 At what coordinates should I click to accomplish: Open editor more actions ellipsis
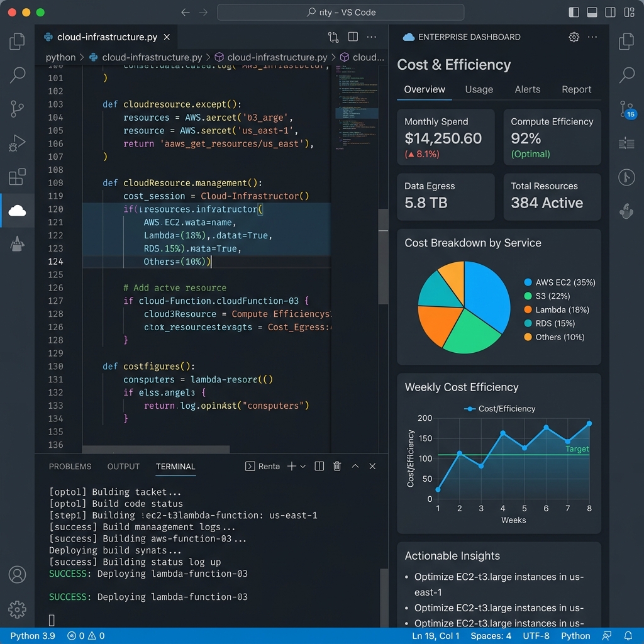pyautogui.click(x=371, y=37)
